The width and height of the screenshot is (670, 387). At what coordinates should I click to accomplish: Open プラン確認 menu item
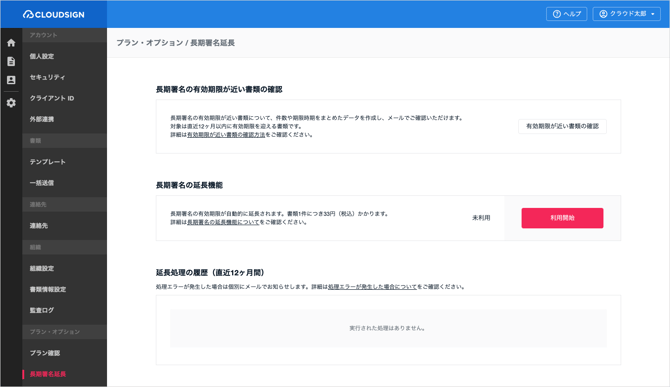(45, 353)
